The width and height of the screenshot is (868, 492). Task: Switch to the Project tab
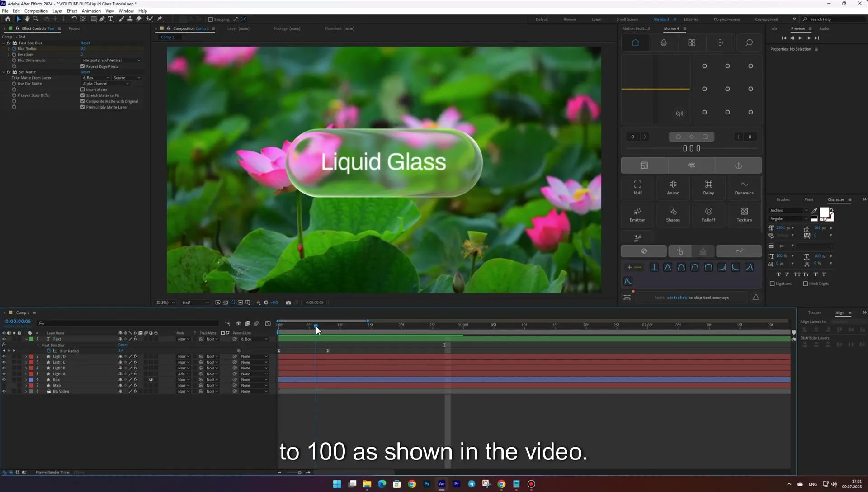pos(74,28)
